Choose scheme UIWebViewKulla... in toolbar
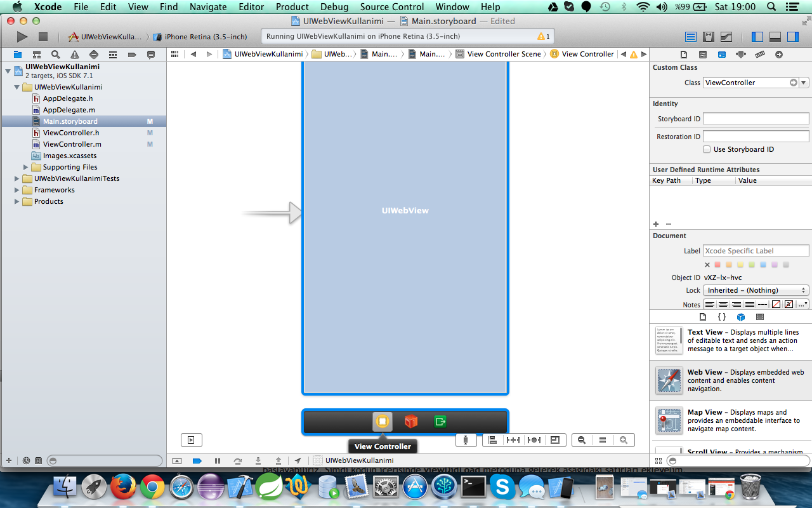This screenshot has width=812, height=508. 105,37
